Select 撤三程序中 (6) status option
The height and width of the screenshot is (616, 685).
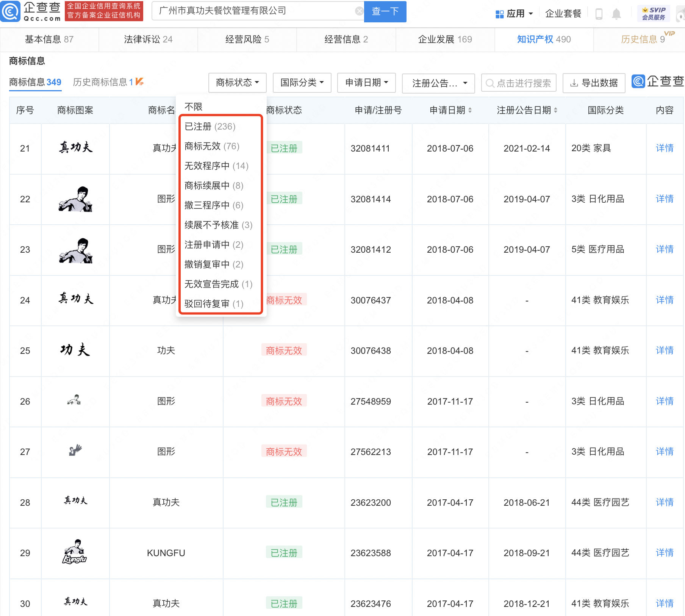point(214,205)
